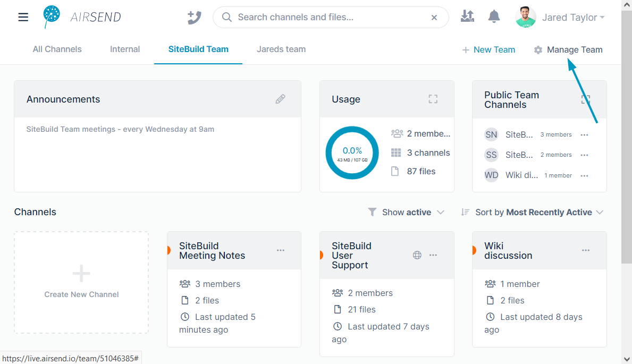
Task: Open options for SN channel with 3 members
Action: pos(585,135)
